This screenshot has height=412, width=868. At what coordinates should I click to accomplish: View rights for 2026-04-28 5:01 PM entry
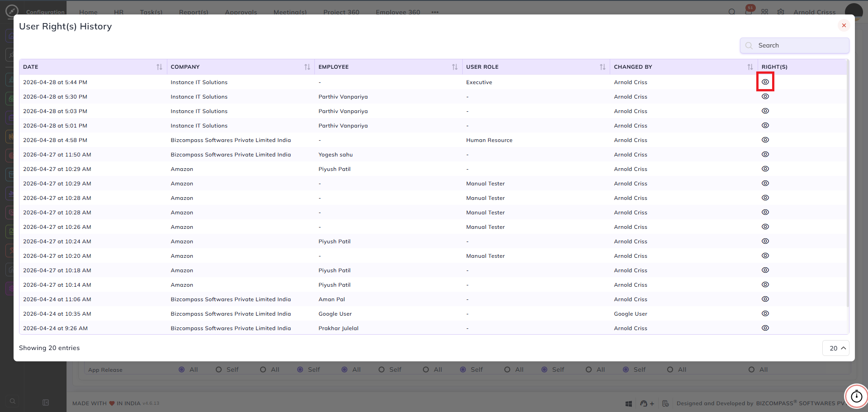[x=765, y=125]
